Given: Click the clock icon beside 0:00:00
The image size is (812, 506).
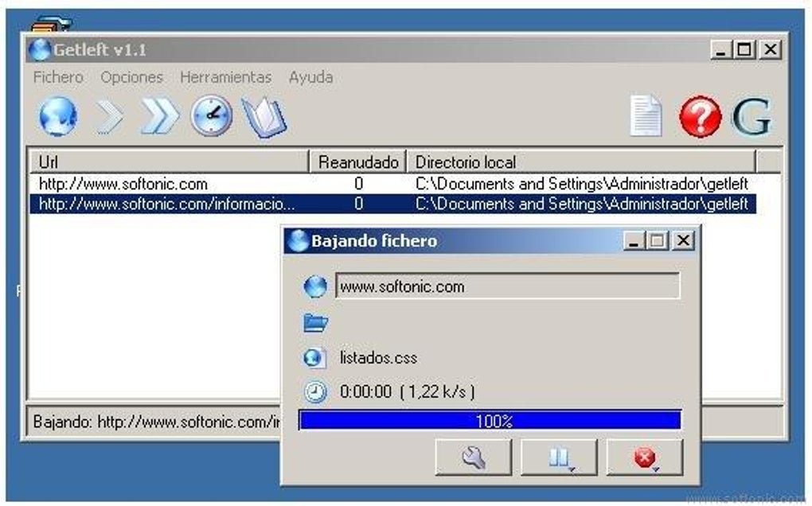Looking at the screenshot, I should (x=315, y=391).
